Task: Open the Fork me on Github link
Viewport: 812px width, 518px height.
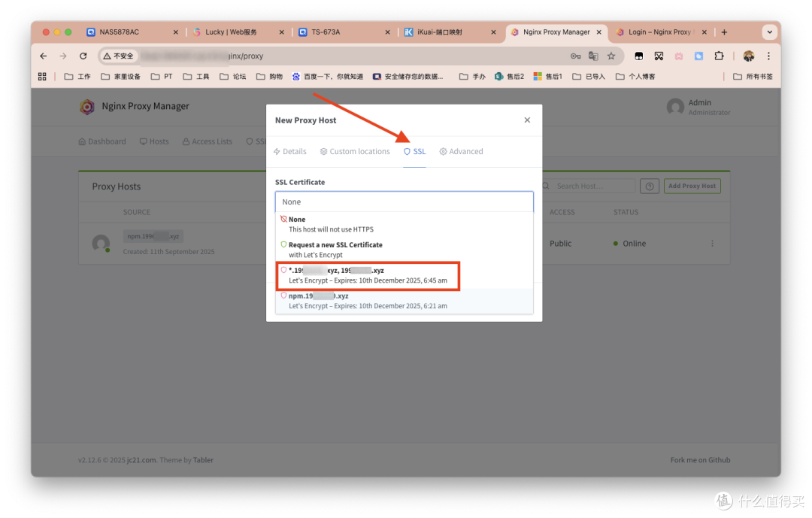Action: point(700,460)
